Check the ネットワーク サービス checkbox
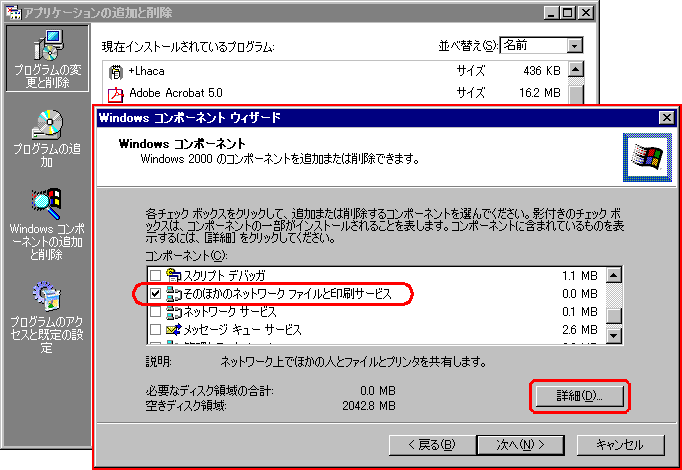 pyautogui.click(x=155, y=312)
